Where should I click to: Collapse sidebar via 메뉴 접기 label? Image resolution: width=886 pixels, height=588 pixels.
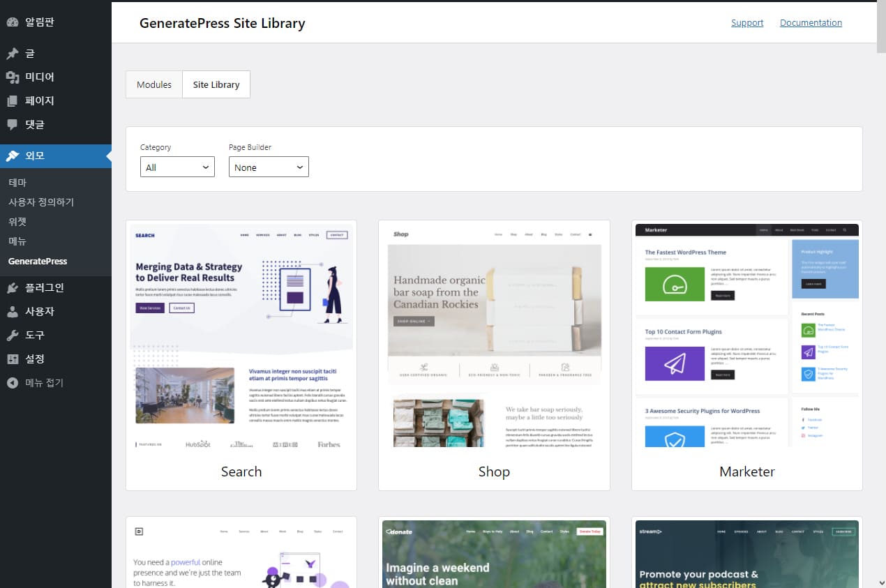[x=45, y=383]
